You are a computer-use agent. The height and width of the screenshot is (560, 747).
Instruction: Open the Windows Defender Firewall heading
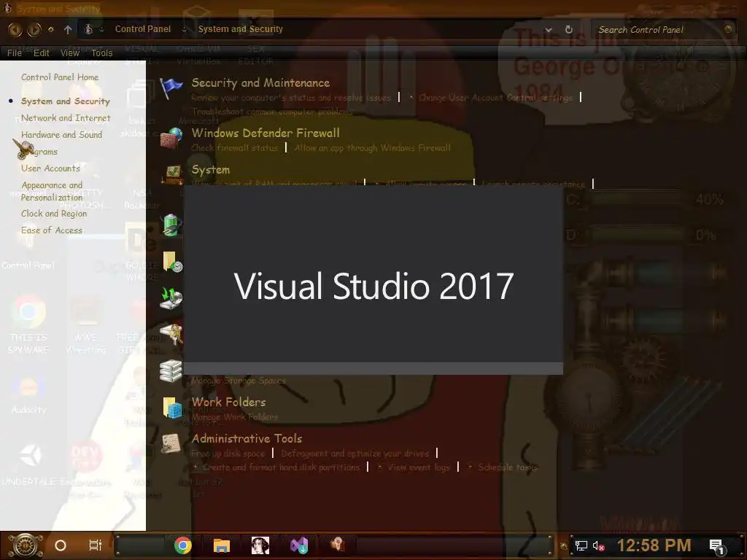pyautogui.click(x=266, y=133)
